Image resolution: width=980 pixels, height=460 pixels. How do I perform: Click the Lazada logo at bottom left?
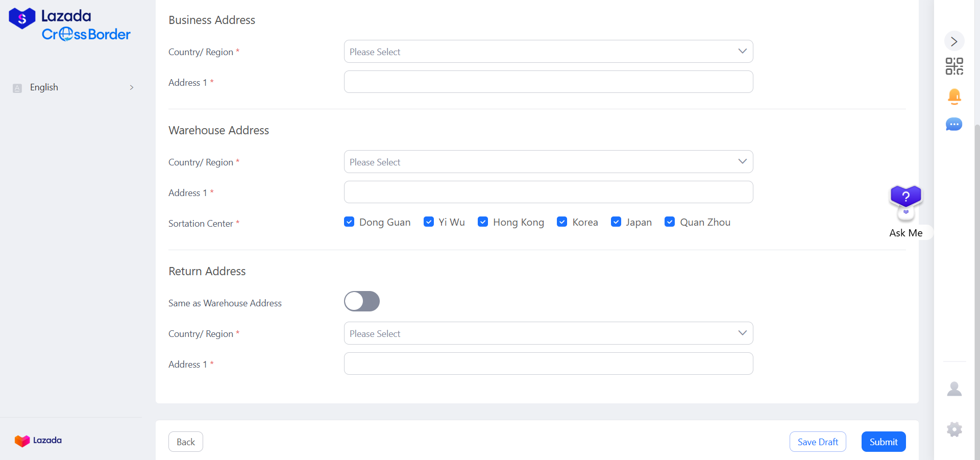coord(38,440)
